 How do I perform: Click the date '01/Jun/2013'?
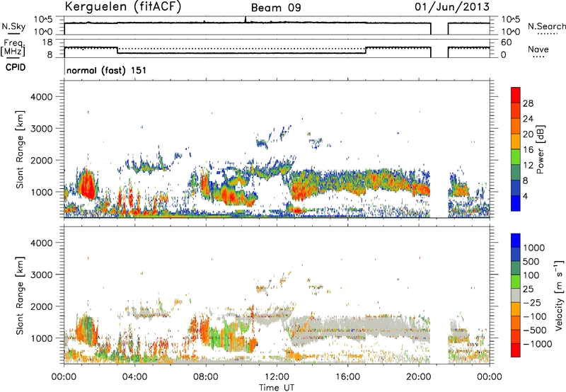click(452, 6)
